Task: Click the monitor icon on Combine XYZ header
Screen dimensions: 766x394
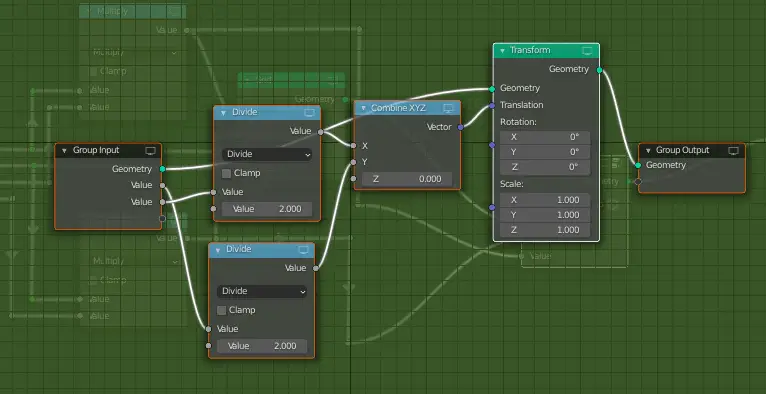Action: click(x=448, y=108)
